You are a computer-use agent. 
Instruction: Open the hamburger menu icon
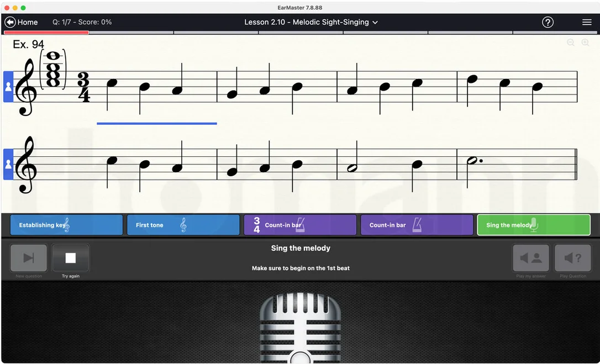click(587, 22)
